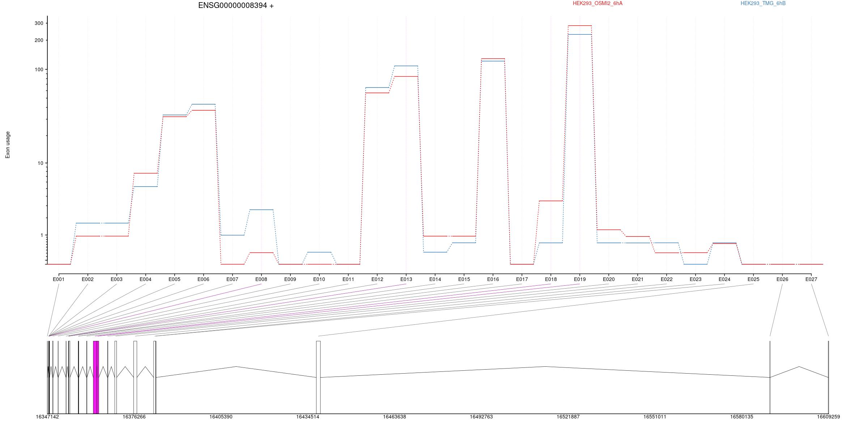The height and width of the screenshot is (434, 868).
Task: Click exon label E016
Action: 493,279
